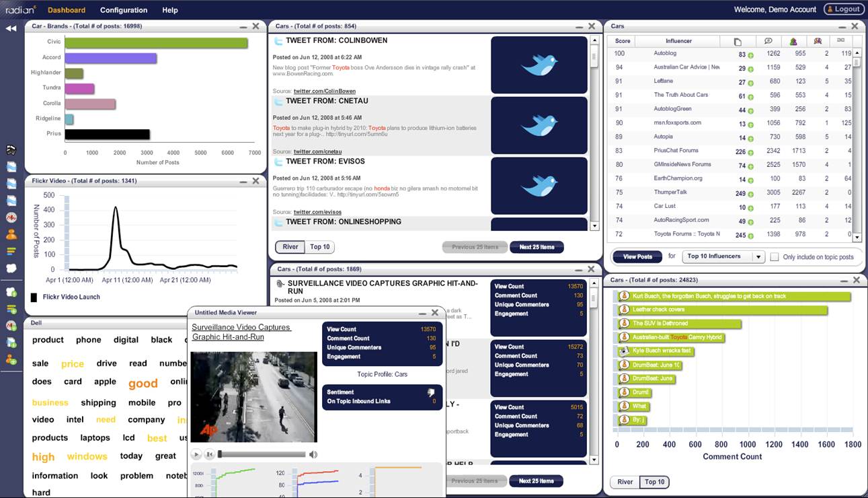868x498 pixels.
Task: Collapse the left sidebar with double-arrow icon
Action: [11, 28]
